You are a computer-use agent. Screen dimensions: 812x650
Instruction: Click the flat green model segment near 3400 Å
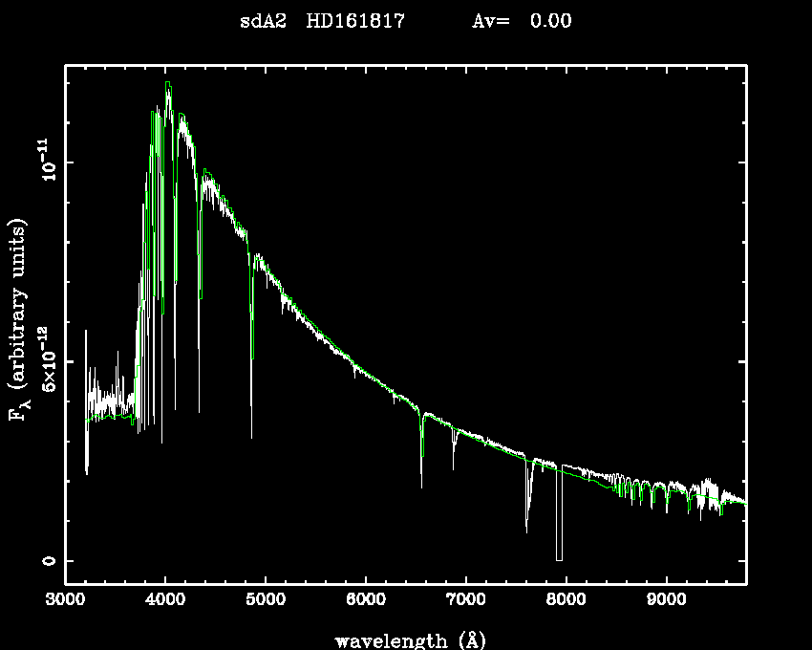(107, 418)
